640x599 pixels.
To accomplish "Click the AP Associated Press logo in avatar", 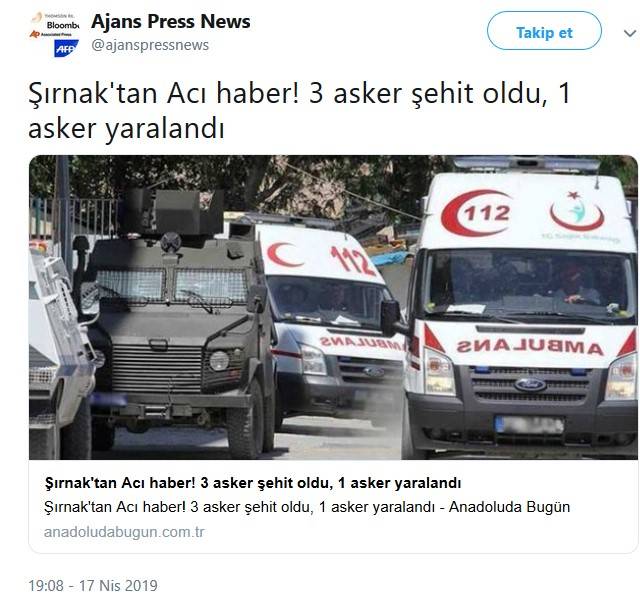I will click(51, 34).
